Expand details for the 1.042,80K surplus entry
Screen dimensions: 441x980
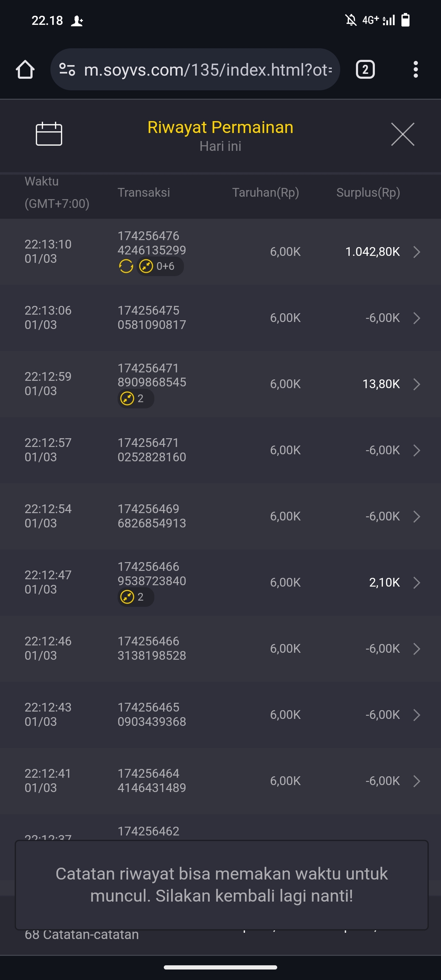point(416,252)
